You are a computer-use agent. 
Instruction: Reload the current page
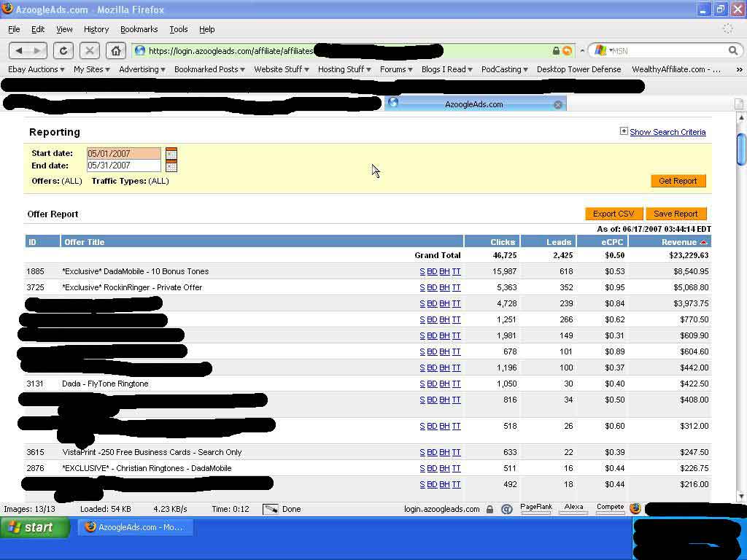pos(63,50)
